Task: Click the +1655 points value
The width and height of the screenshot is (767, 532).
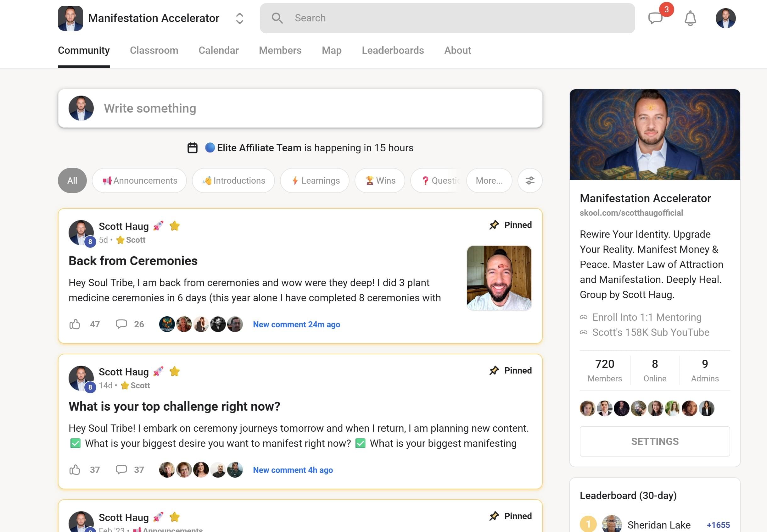Action: click(718, 525)
